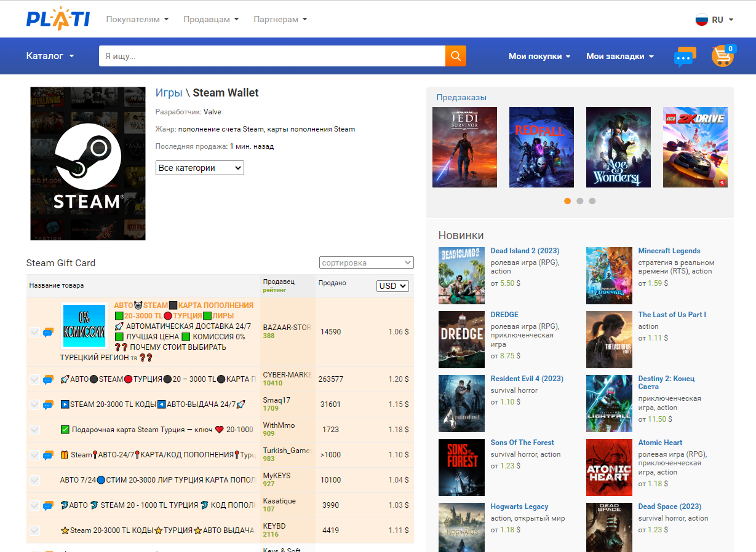Click the Hogwarts Legacy thumbnail
The width and height of the screenshot is (756, 552).
pos(461,527)
